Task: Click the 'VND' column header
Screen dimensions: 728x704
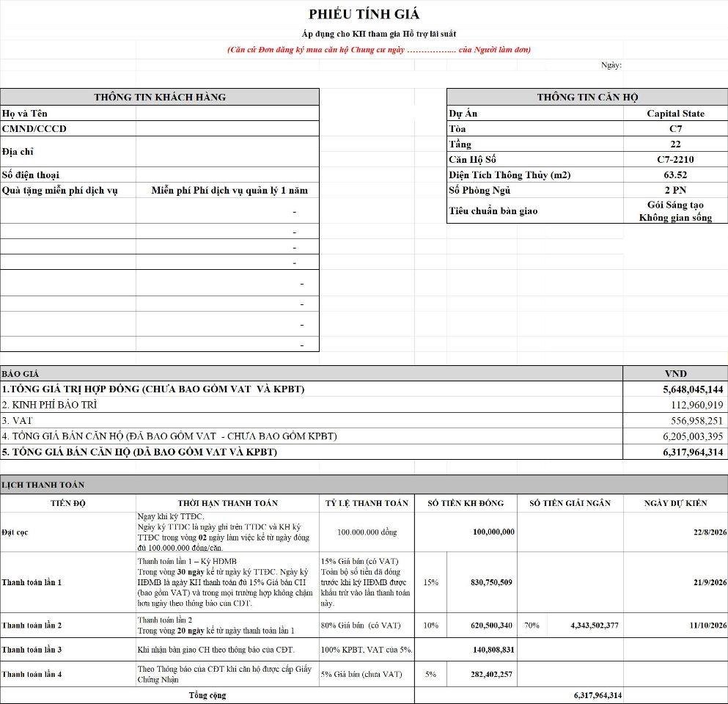Action: pos(675,373)
